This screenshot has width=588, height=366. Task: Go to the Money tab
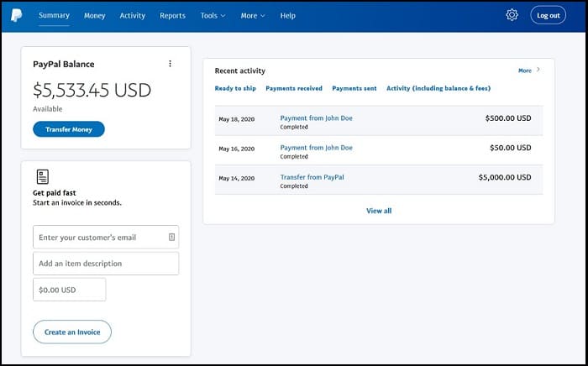[94, 16]
